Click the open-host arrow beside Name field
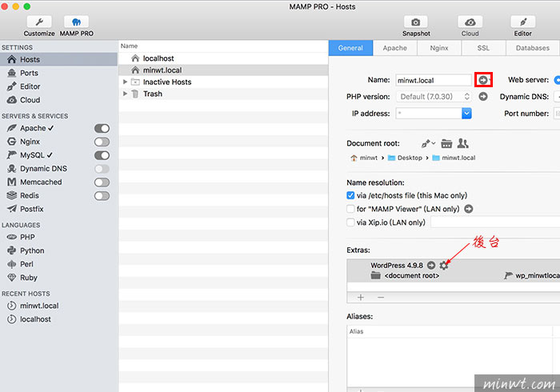Image resolution: width=560 pixels, height=392 pixels. [x=483, y=80]
